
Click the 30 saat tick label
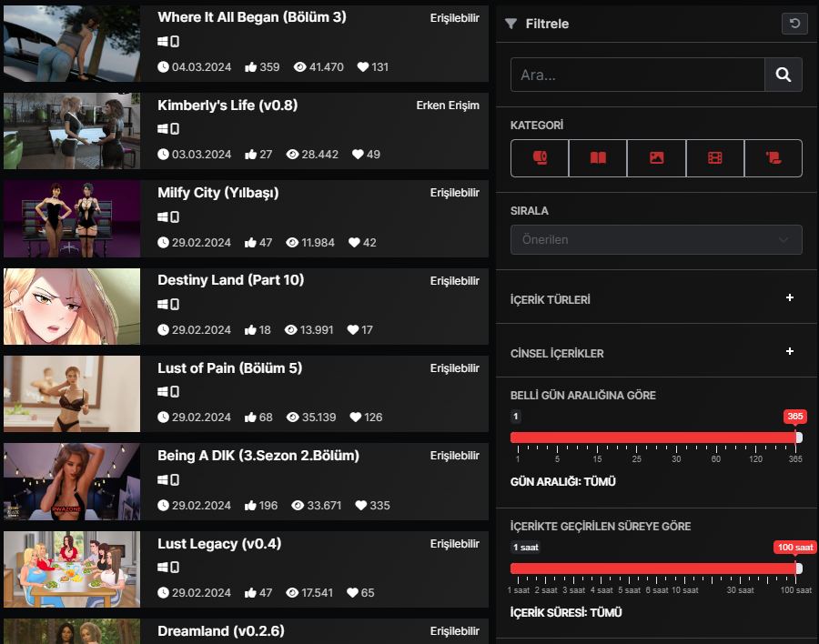740,590
